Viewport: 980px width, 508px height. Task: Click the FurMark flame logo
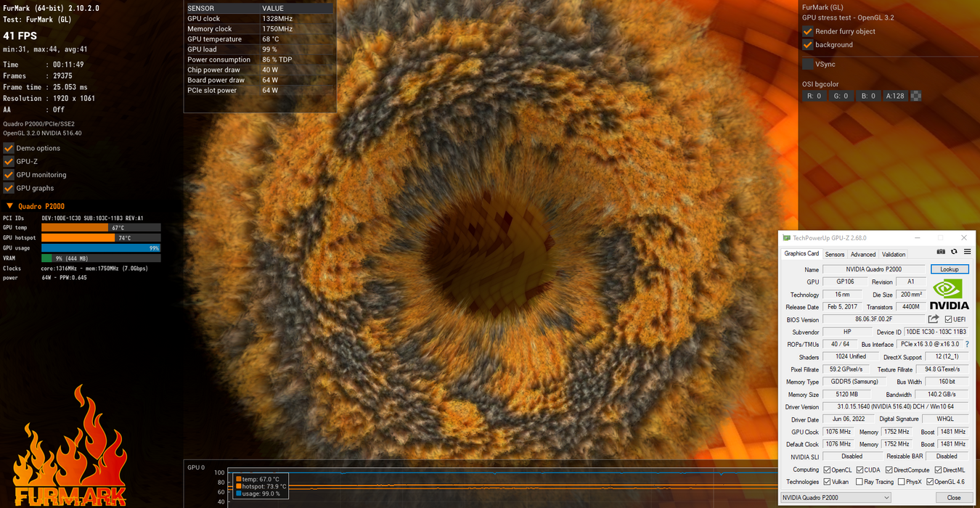tap(69, 446)
